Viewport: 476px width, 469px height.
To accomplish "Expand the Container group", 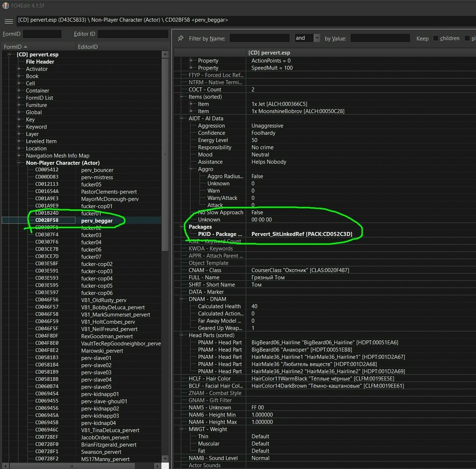I will point(19,90).
